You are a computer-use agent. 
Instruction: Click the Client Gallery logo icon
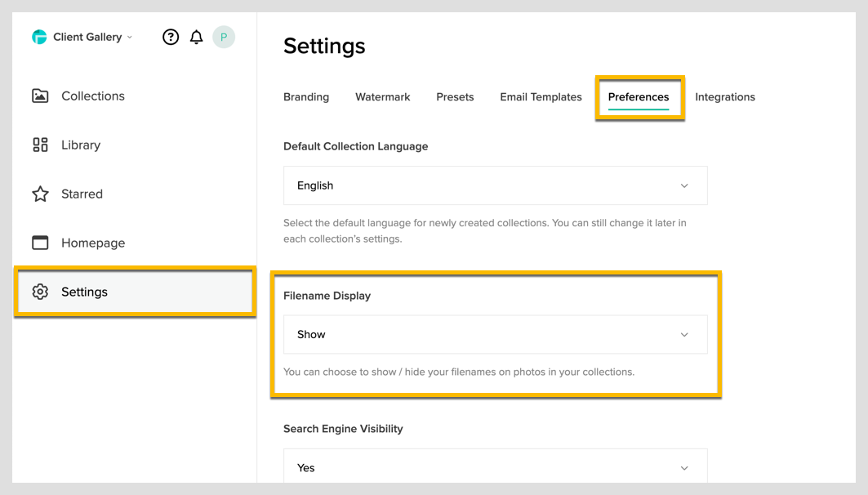click(39, 37)
